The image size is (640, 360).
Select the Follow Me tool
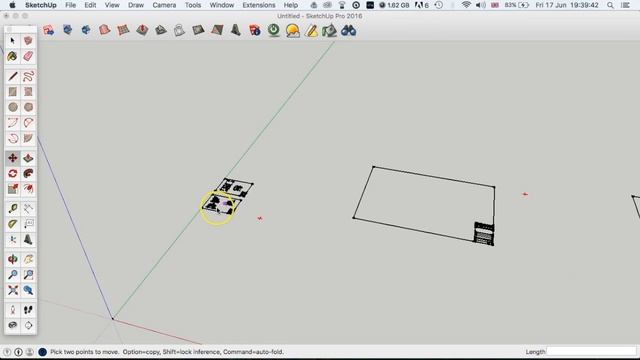click(28, 173)
